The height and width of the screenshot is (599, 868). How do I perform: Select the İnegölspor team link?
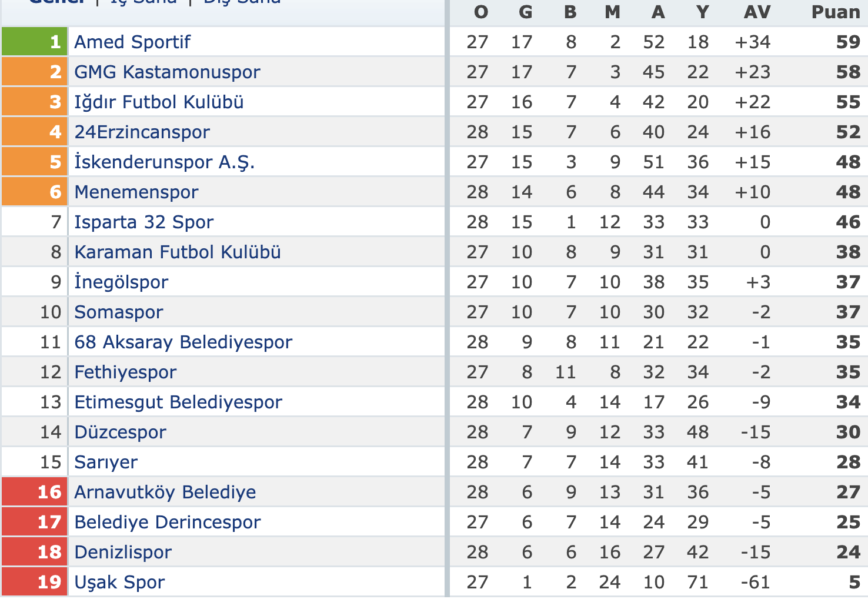click(121, 282)
